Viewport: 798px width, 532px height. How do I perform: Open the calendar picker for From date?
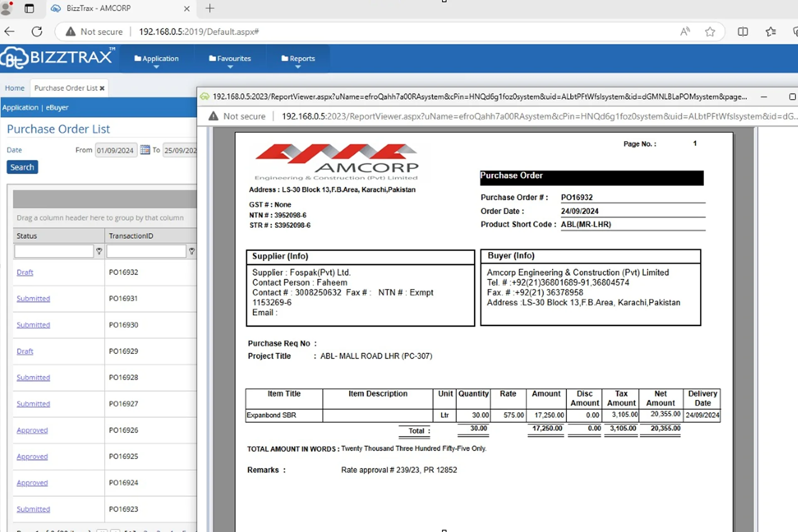145,150
